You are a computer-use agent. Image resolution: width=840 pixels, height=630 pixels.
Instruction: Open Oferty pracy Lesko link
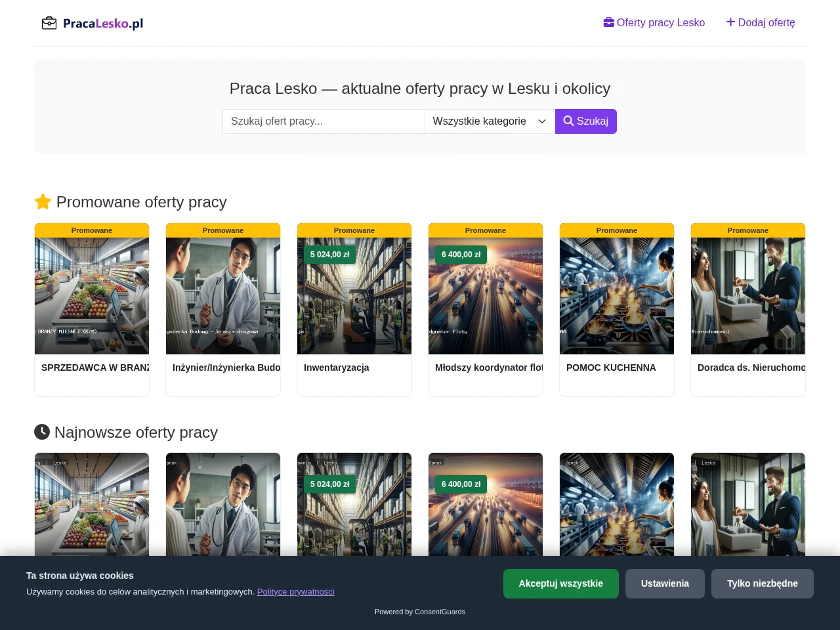pyautogui.click(x=654, y=22)
